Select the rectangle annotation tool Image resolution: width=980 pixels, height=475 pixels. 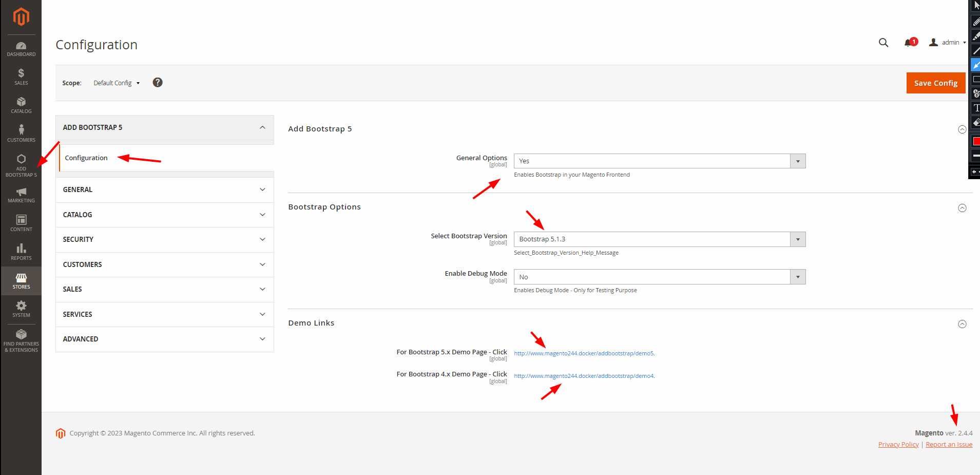tap(976, 79)
